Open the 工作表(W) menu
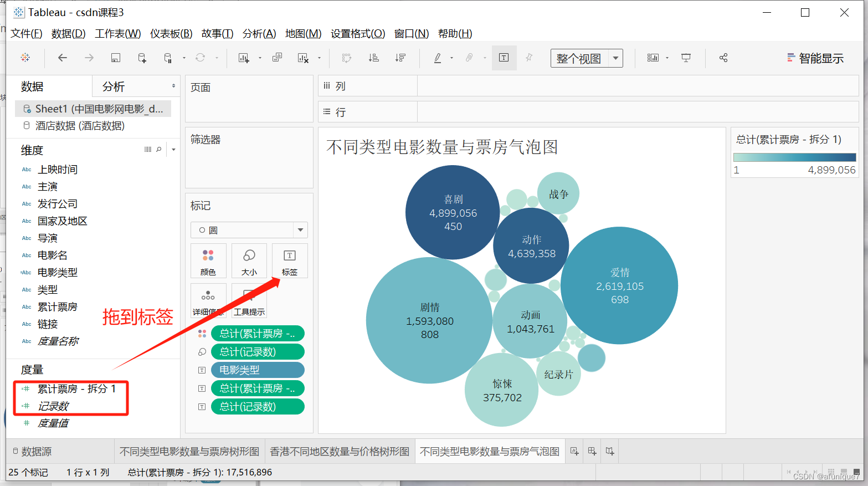Image resolution: width=868 pixels, height=486 pixels. (x=118, y=33)
